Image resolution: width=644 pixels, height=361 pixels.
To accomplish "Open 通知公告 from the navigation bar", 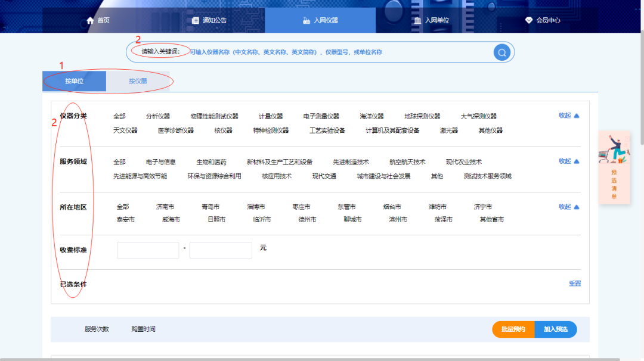I will [x=209, y=20].
